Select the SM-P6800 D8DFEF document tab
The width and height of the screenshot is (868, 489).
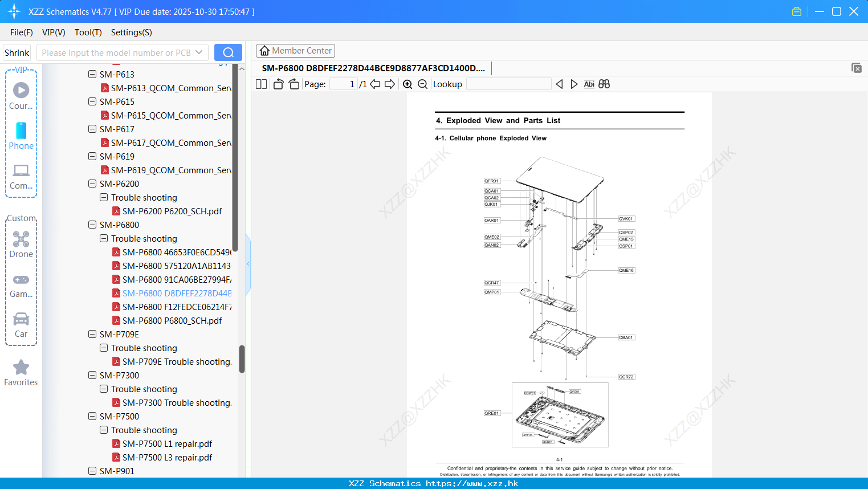coord(373,68)
